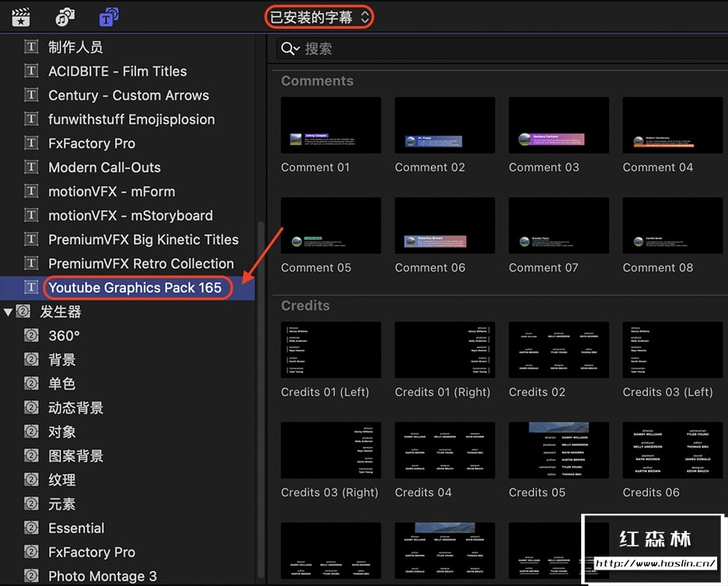Open the Libraries sidebar clapperboard icon
This screenshot has height=586, width=728.
21,17
